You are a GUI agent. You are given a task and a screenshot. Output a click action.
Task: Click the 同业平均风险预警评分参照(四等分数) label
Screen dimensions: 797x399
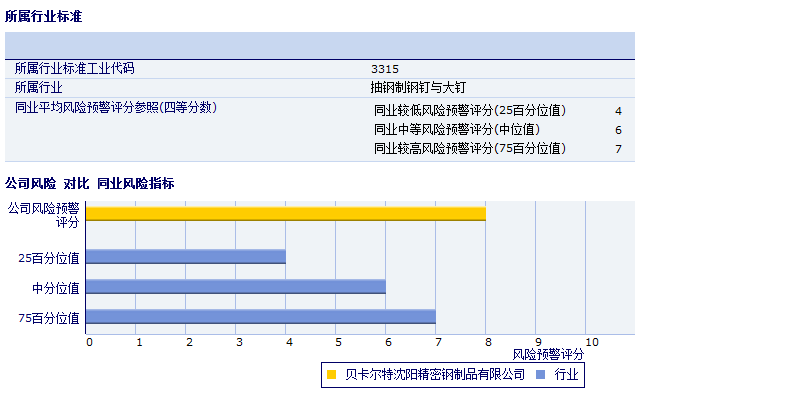click(116, 107)
